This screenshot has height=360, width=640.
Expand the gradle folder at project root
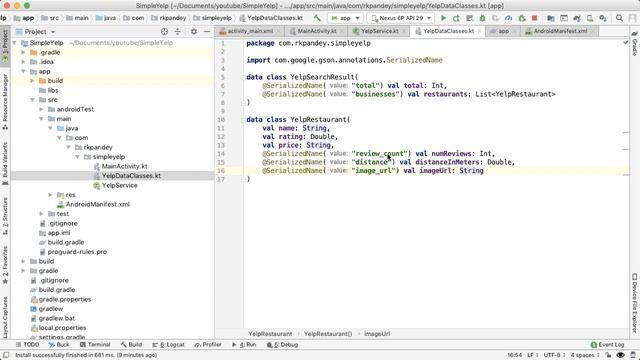(23, 271)
